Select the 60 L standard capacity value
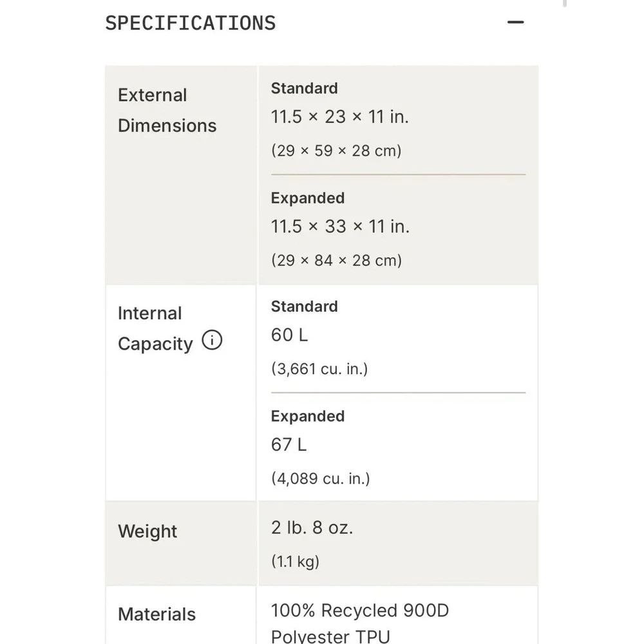 289,335
